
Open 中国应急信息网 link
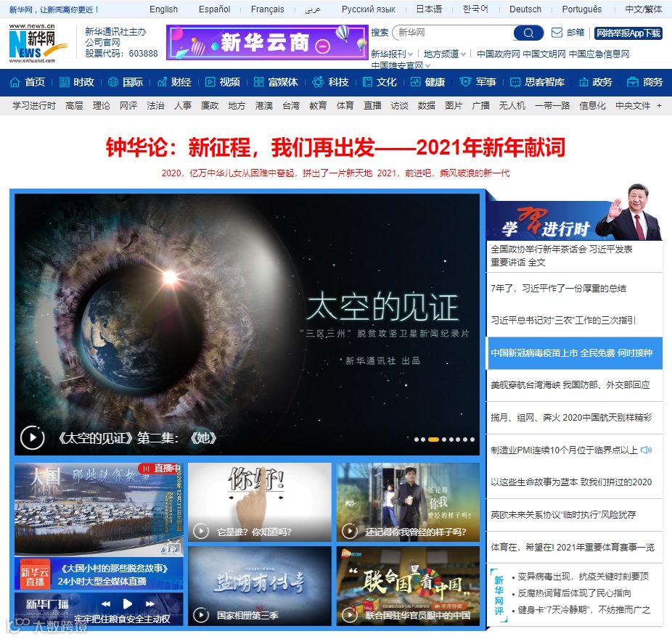[599, 54]
